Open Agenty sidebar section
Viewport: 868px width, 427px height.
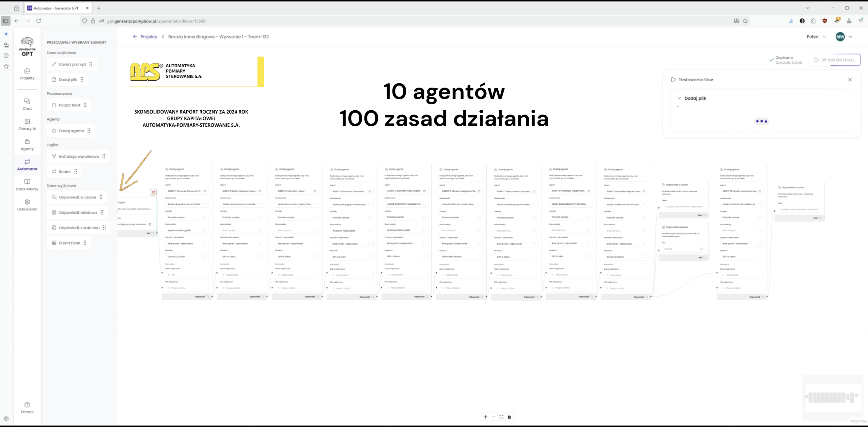[27, 145]
